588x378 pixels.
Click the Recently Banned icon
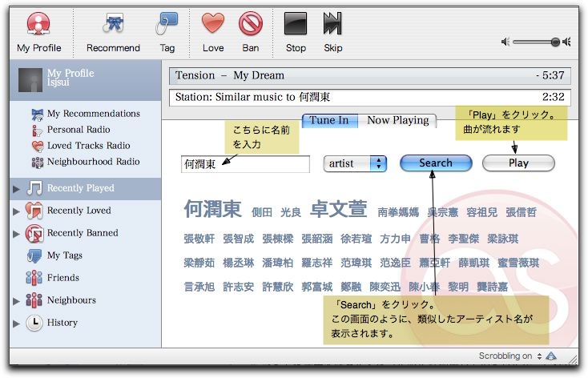34,233
